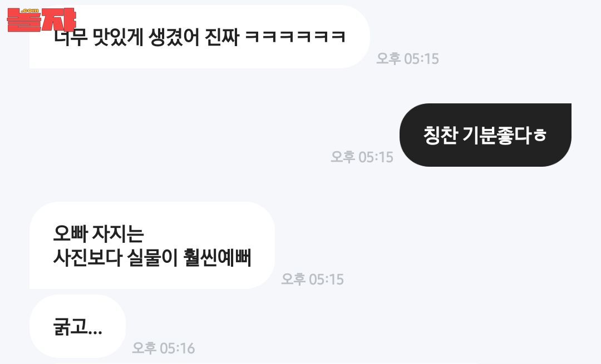Click the word 훨씬예뻐 in received message

coord(217,258)
